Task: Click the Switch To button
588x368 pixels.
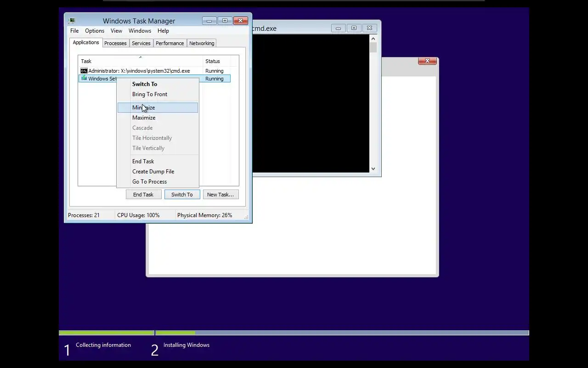Action: pyautogui.click(x=182, y=195)
